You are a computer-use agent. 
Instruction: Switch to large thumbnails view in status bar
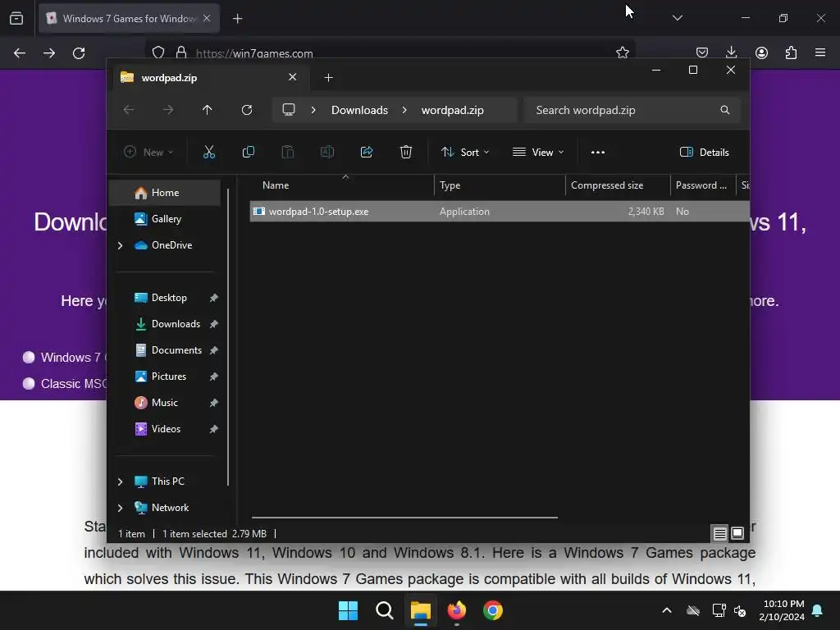pyautogui.click(x=737, y=533)
